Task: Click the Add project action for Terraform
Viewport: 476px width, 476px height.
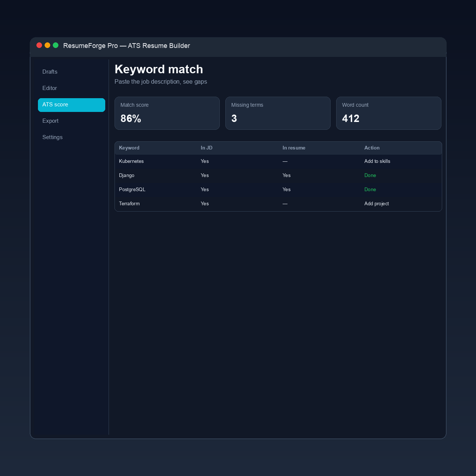Action: (x=376, y=204)
